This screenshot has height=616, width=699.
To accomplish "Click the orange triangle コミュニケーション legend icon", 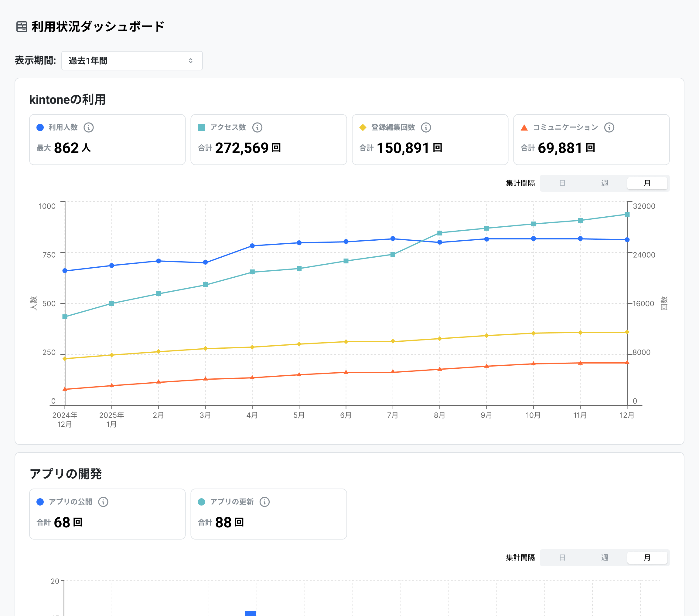I will pyautogui.click(x=524, y=127).
